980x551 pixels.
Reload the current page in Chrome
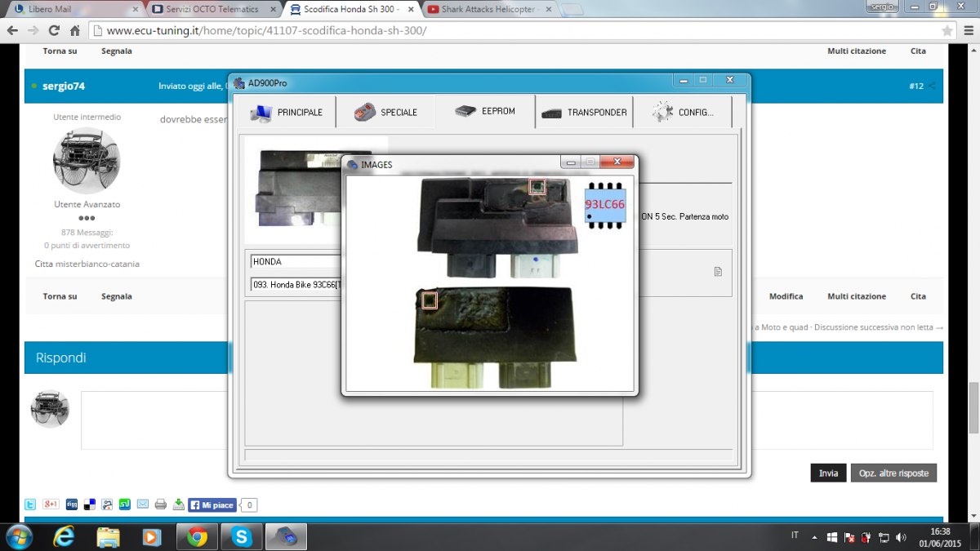pos(54,30)
